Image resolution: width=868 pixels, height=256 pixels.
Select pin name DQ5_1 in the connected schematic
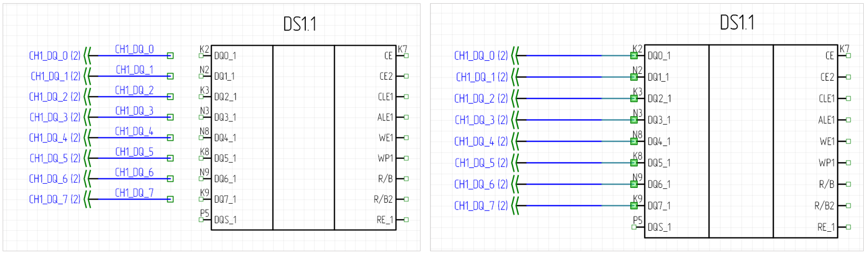(659, 163)
